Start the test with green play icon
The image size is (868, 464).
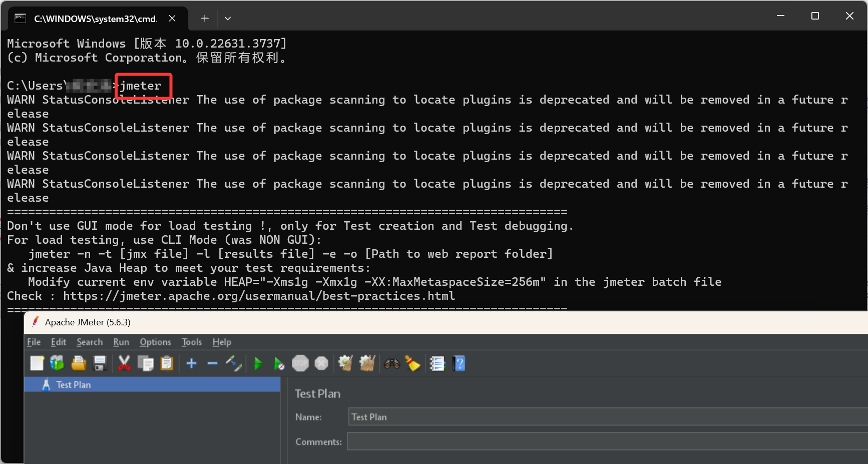[258, 363]
